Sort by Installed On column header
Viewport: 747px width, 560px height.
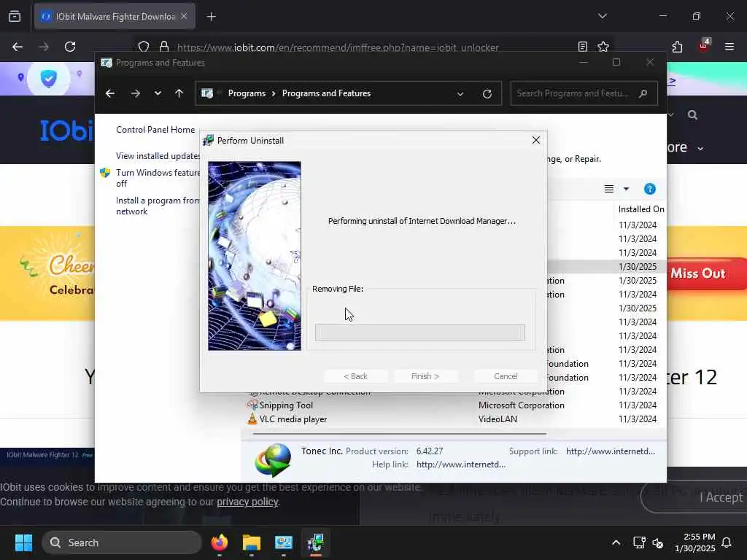(x=640, y=209)
